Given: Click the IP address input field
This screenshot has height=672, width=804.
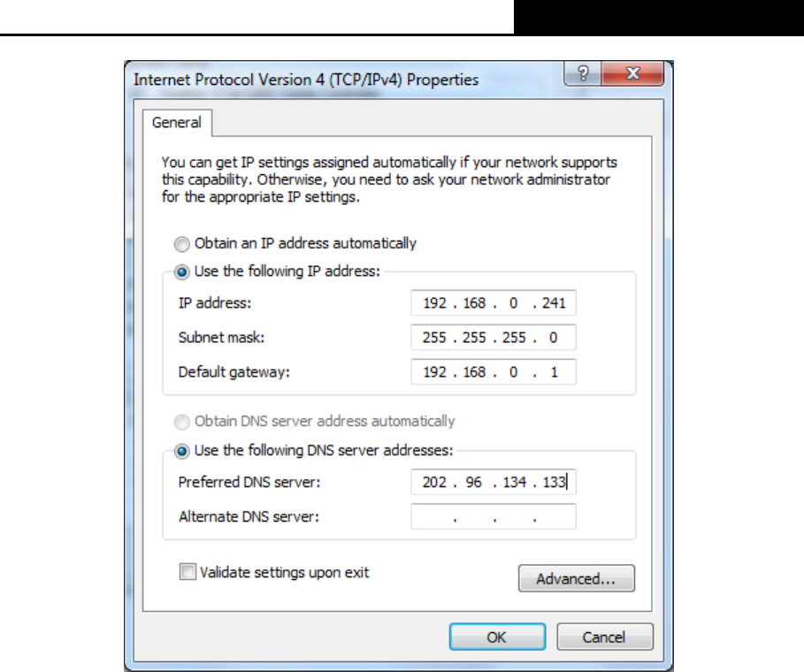Looking at the screenshot, I should [494, 303].
